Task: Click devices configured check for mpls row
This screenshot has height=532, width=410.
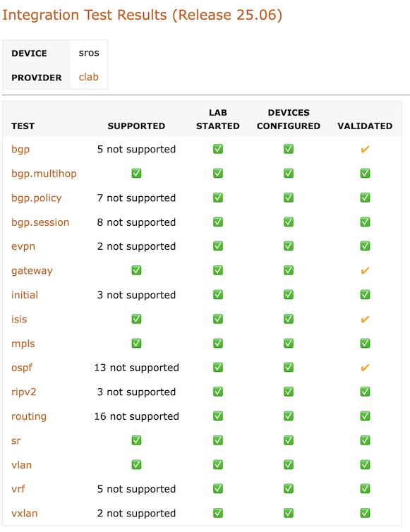Action: coord(289,344)
